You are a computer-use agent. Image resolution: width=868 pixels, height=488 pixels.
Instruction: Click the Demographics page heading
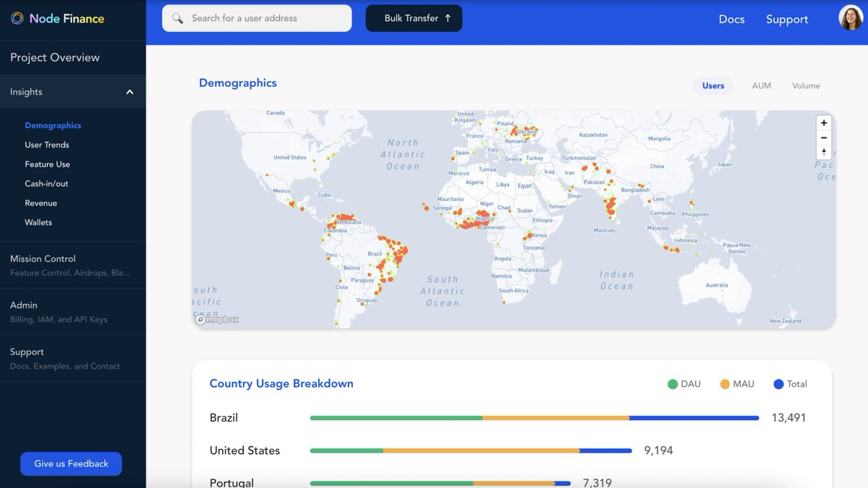tap(238, 83)
